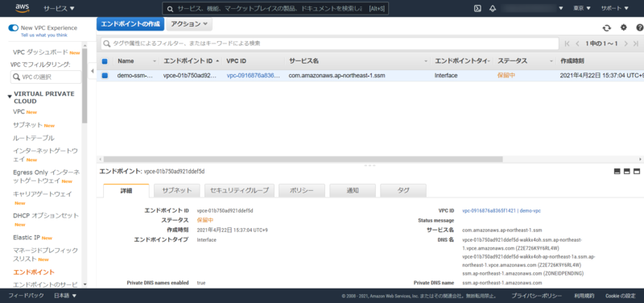Focus the VPC の選択 filter field
The height and width of the screenshot is (303, 644).
click(x=46, y=77)
